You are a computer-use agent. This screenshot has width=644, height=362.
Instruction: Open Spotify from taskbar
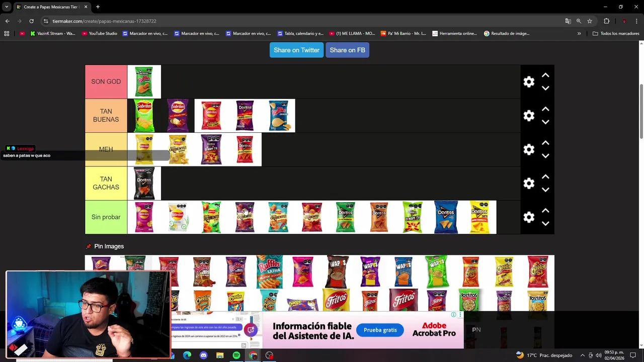(236, 355)
